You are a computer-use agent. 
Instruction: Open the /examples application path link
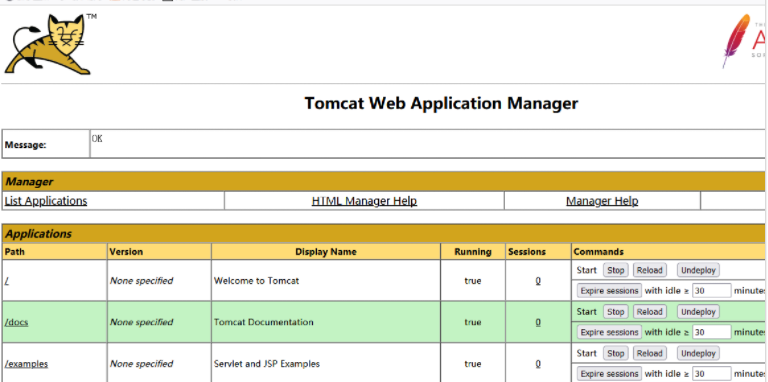[26, 364]
